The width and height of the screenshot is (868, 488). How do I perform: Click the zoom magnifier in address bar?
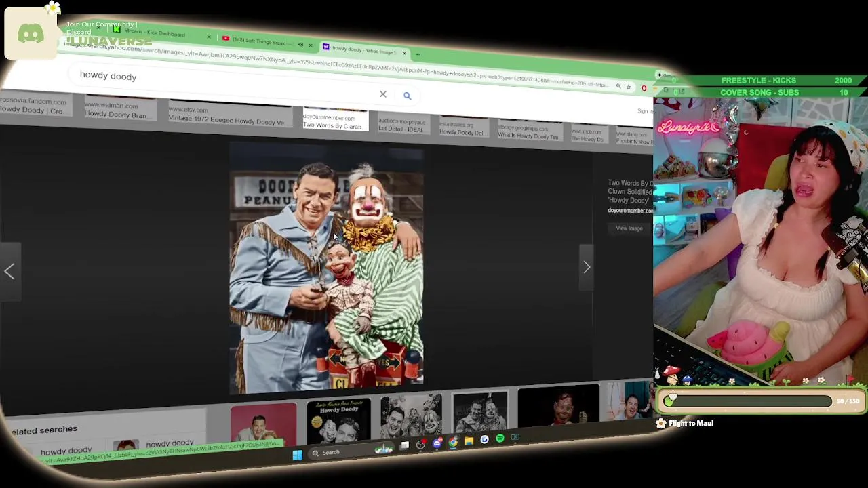point(618,86)
